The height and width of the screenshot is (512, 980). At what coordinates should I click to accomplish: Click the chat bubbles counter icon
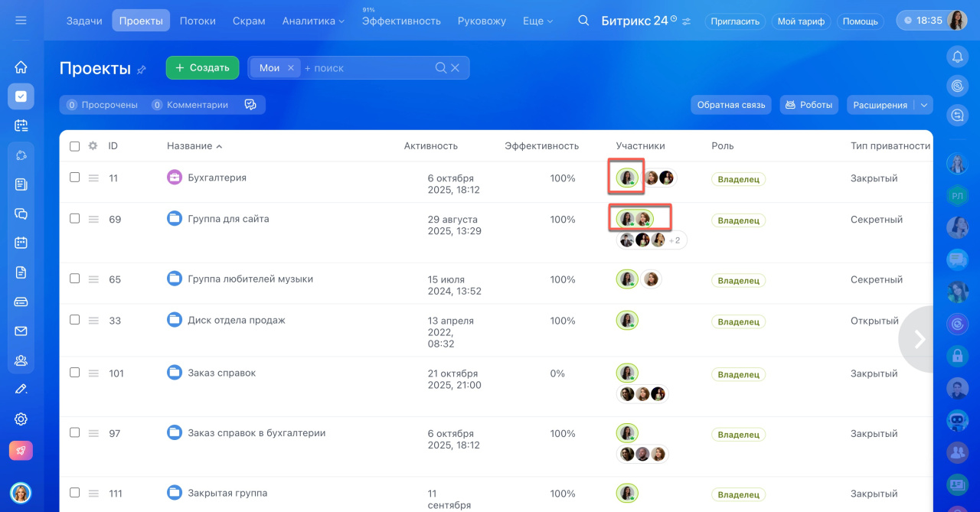pyautogui.click(x=250, y=105)
